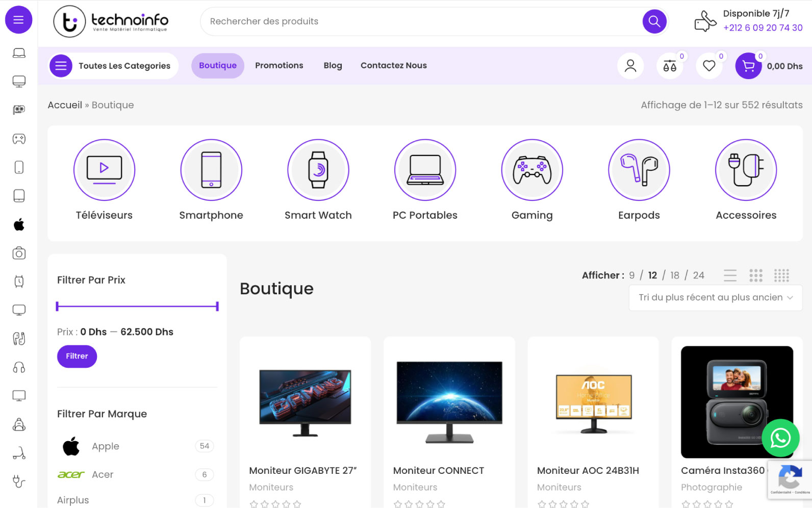The width and height of the screenshot is (812, 508).
Task: Open Moniteur AOC 24B31H product image
Action: [x=593, y=402]
